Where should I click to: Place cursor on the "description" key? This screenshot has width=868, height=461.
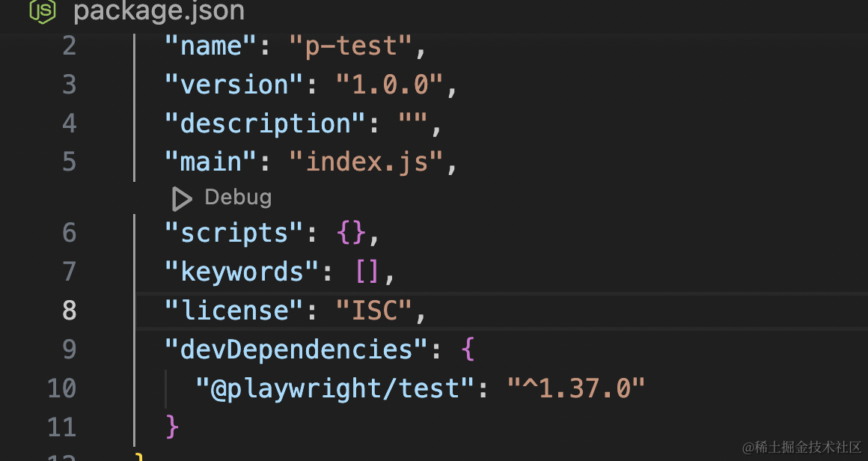[266, 123]
